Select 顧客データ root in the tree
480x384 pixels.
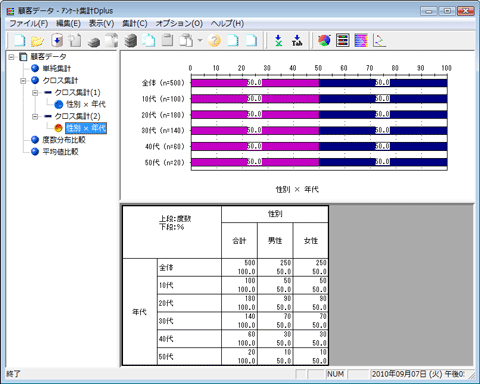pos(48,57)
